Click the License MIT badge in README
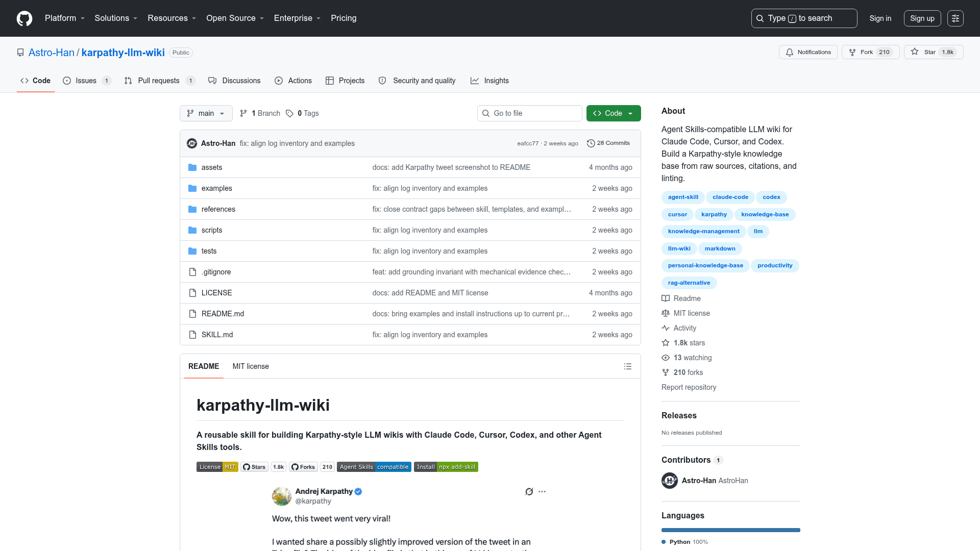980x551 pixels. [x=217, y=467]
